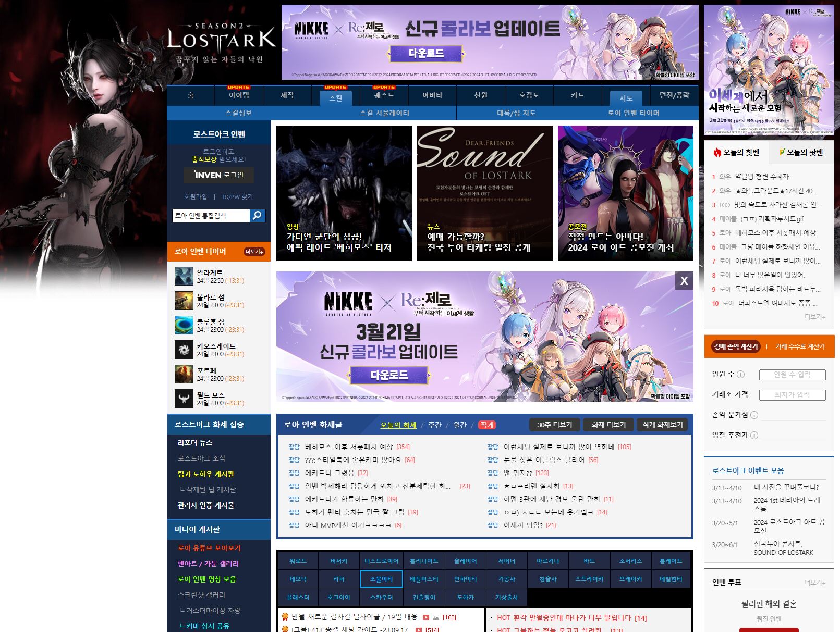The width and height of the screenshot is (840, 632).
Task: Select the 건슬링어 class button
Action: 424,598
